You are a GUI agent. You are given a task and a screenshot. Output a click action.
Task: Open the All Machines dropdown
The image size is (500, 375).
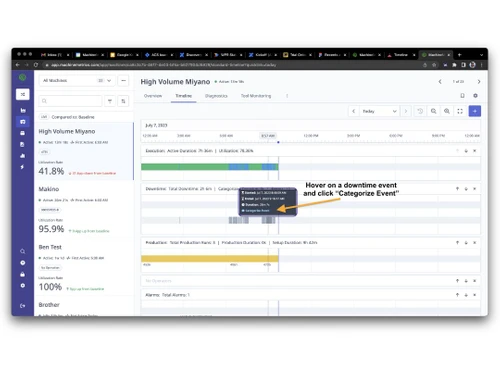(x=77, y=81)
